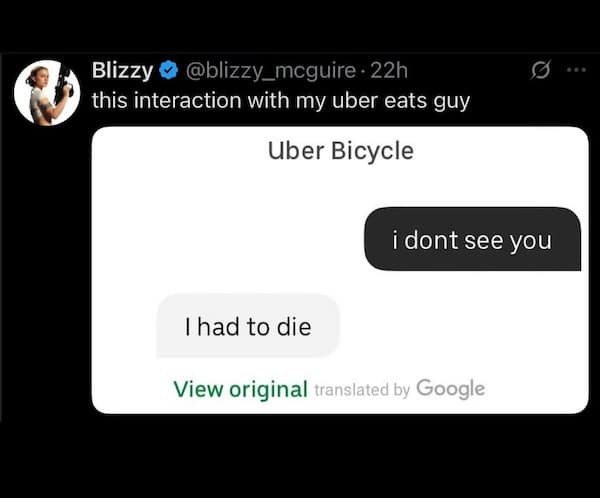Open Blizzy's round profile avatar
600x498 pixels.
pos(47,93)
